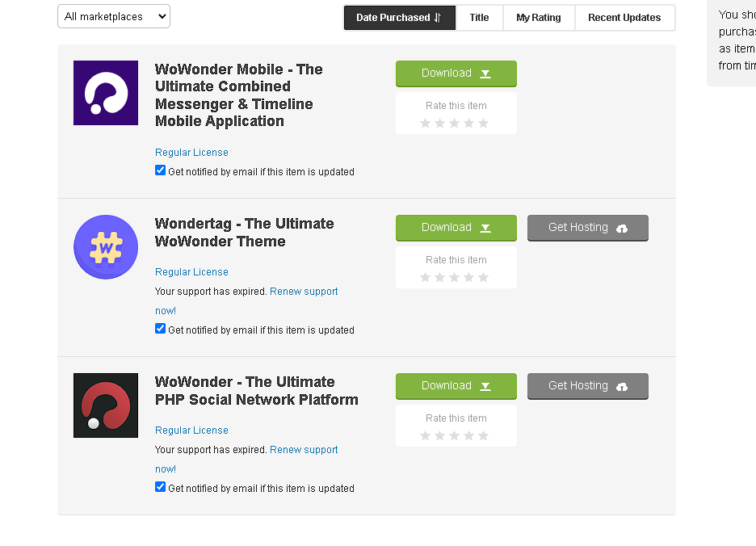Show Recent Updates sorting
756x546 pixels.
pos(625,18)
